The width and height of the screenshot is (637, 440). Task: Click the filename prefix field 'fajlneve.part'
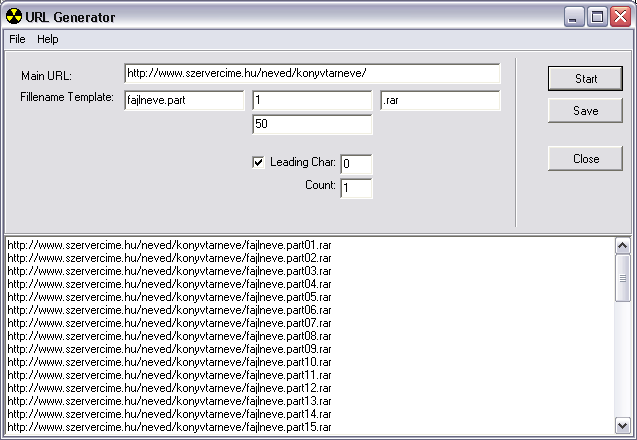(184, 100)
